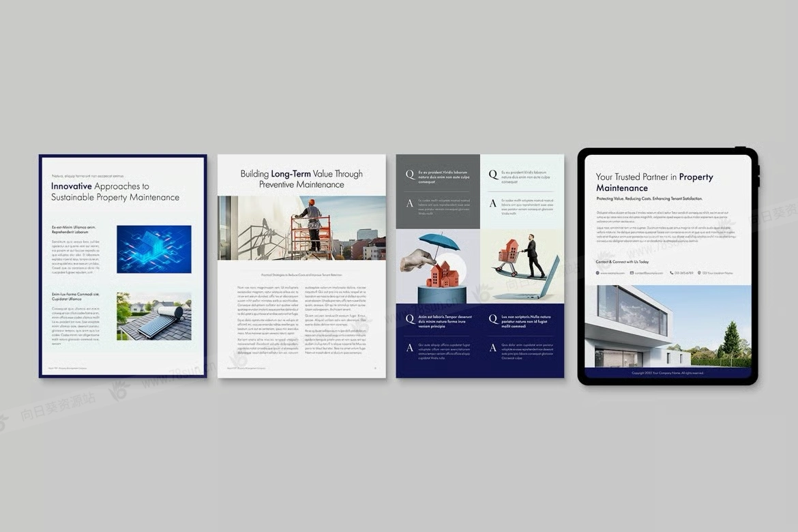Select the worker on scaffolding photo
The image size is (798, 532).
(301, 228)
